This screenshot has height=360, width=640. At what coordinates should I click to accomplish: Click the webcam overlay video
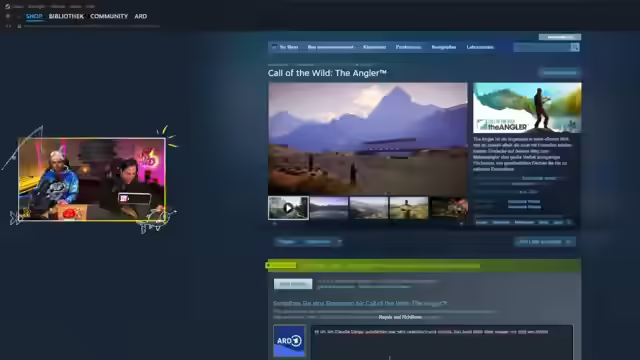(92, 180)
